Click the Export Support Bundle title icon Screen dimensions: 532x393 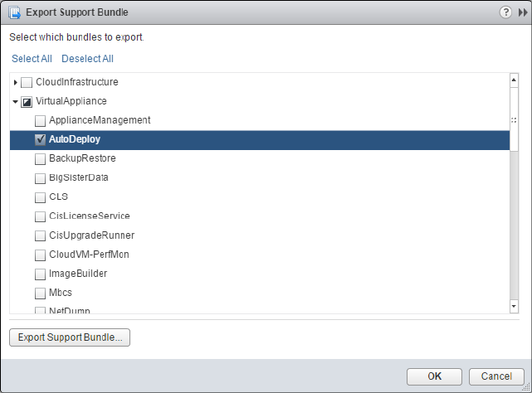click(13, 12)
